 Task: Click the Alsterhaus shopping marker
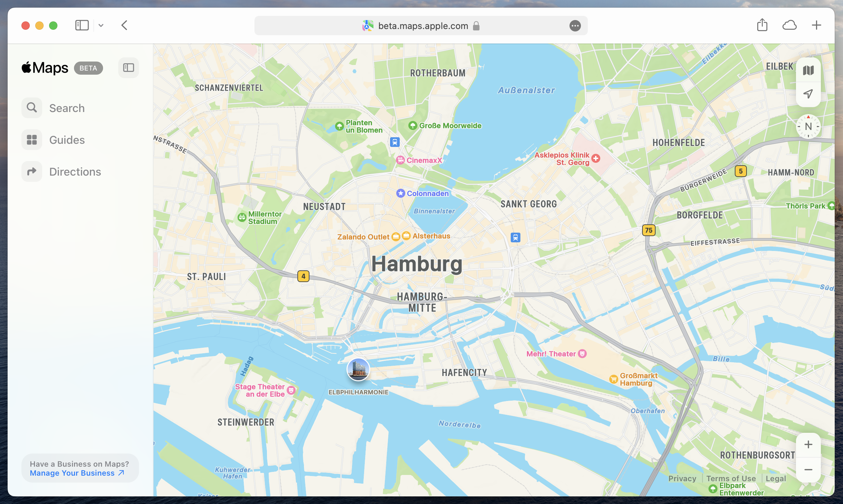pyautogui.click(x=406, y=236)
